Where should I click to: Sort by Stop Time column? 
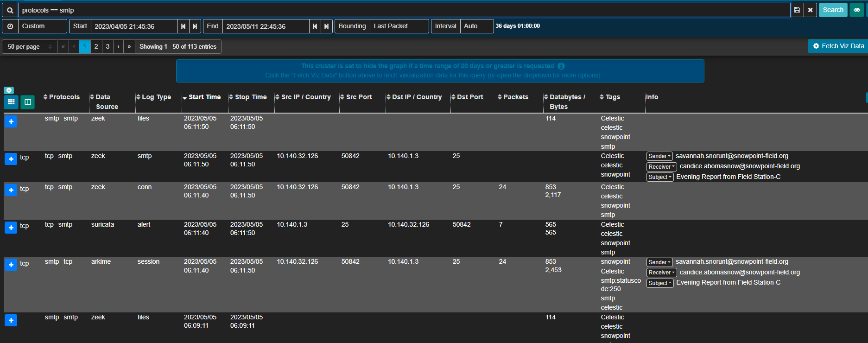coord(247,97)
